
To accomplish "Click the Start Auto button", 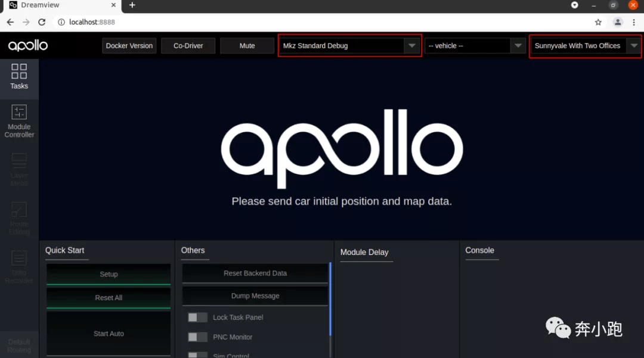I will [x=109, y=334].
